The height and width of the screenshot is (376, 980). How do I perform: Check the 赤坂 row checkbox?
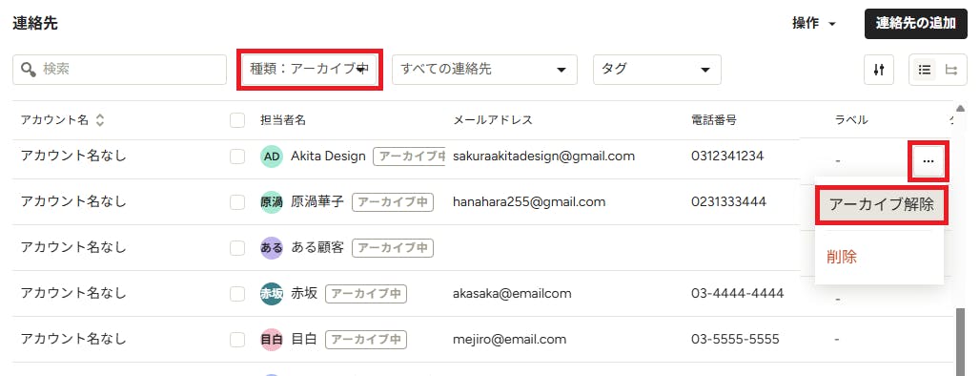[236, 293]
